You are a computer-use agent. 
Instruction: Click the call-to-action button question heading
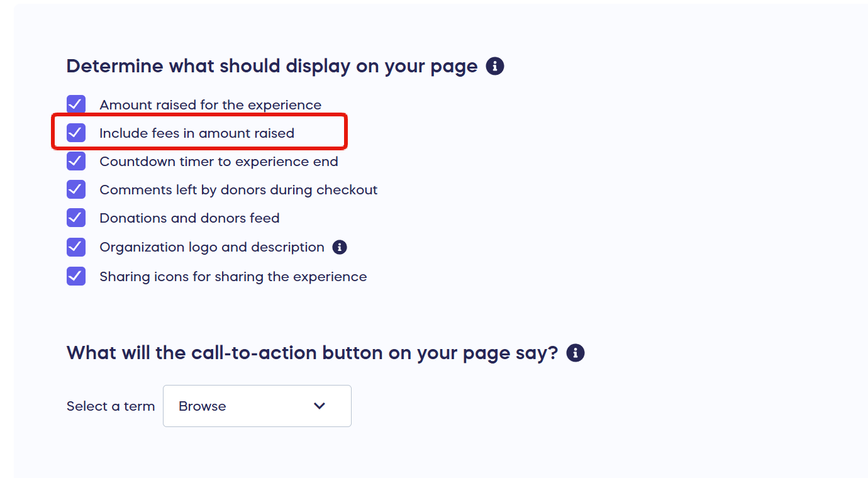tap(312, 353)
